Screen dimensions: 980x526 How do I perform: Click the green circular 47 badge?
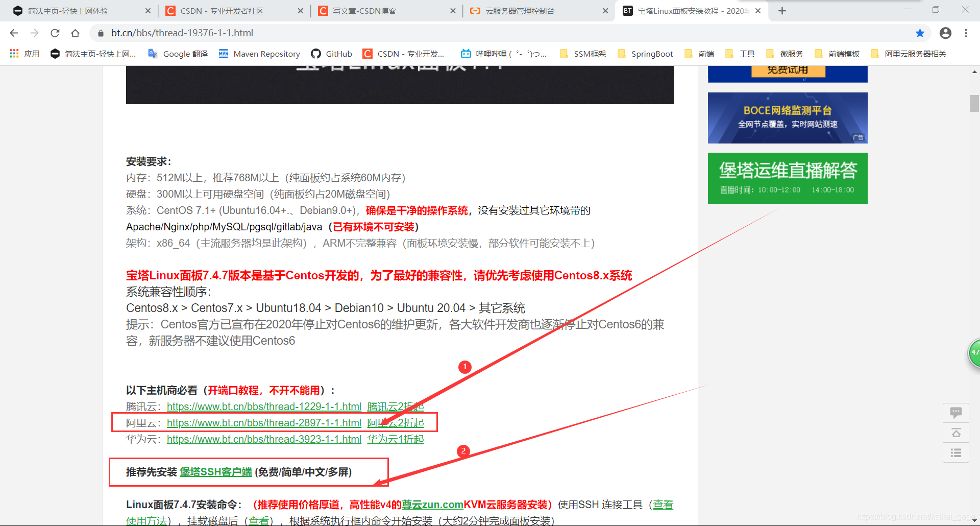click(974, 352)
